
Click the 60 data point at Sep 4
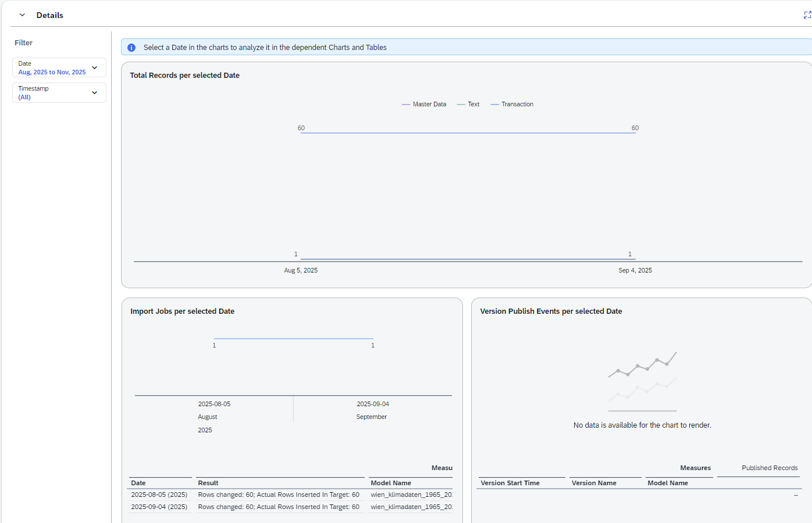(x=635, y=132)
